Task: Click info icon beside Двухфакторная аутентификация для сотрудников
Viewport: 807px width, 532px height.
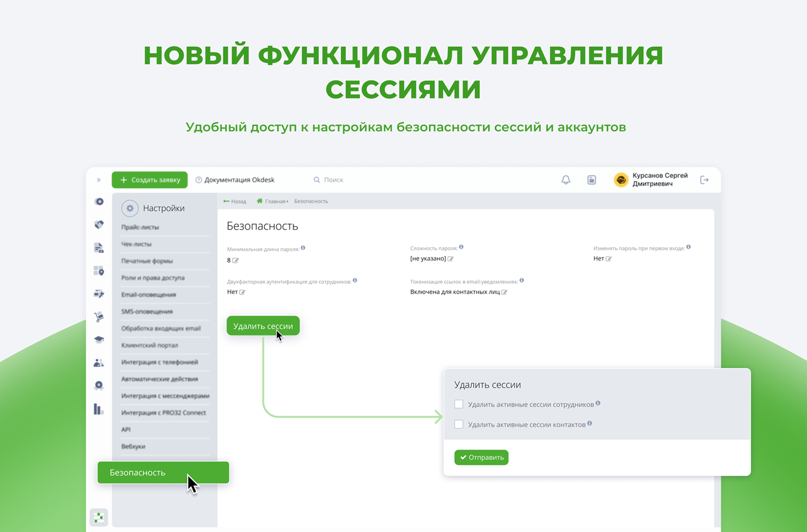Action: click(355, 280)
